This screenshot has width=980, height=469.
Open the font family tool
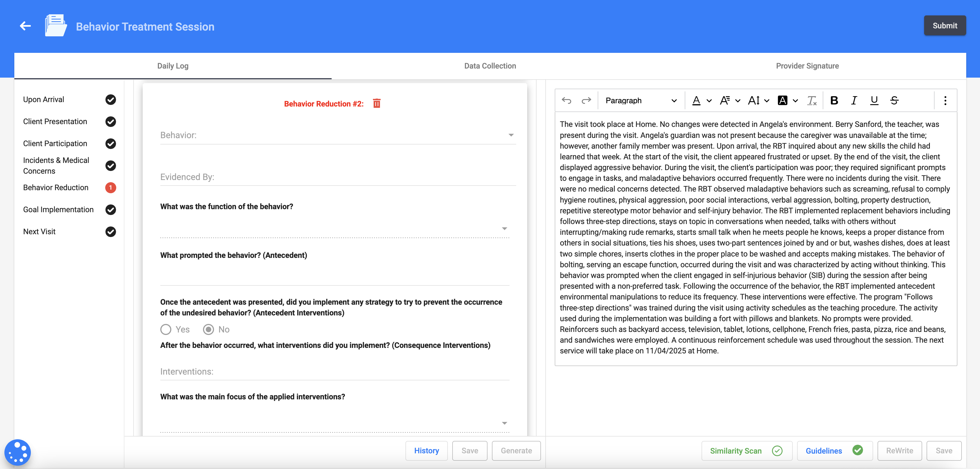[725, 100]
